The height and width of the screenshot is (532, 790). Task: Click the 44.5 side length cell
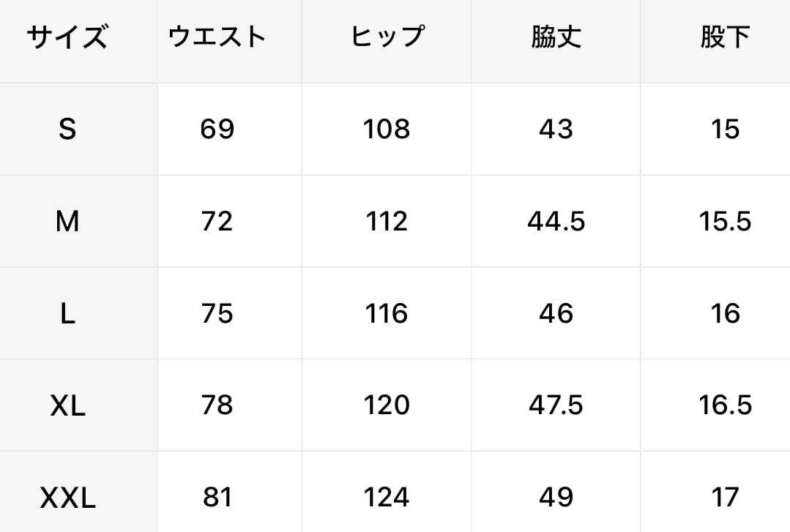click(556, 221)
